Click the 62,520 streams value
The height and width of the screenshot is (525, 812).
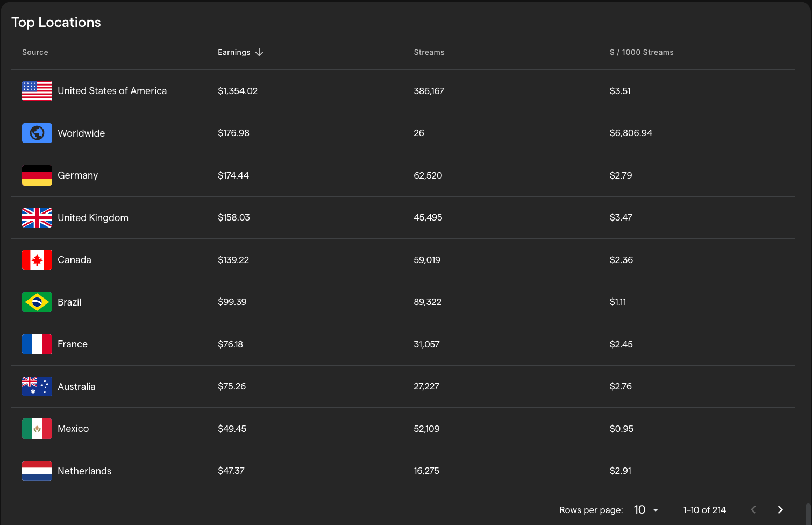428,175
